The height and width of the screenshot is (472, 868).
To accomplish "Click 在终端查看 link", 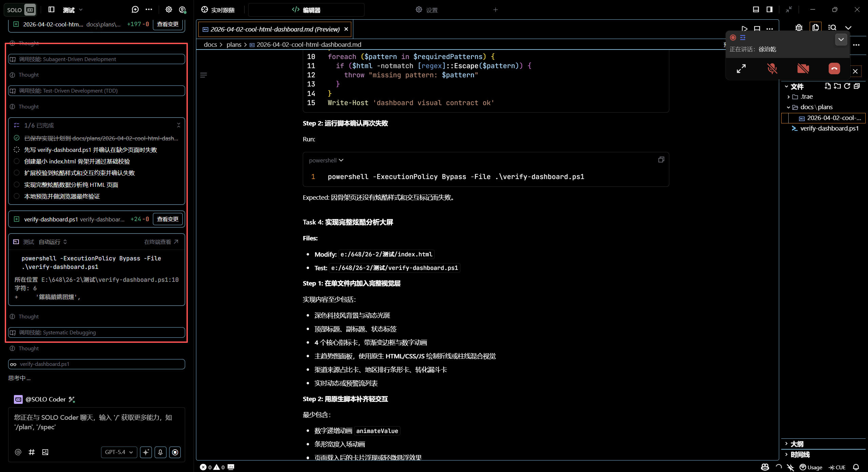I will [161, 242].
